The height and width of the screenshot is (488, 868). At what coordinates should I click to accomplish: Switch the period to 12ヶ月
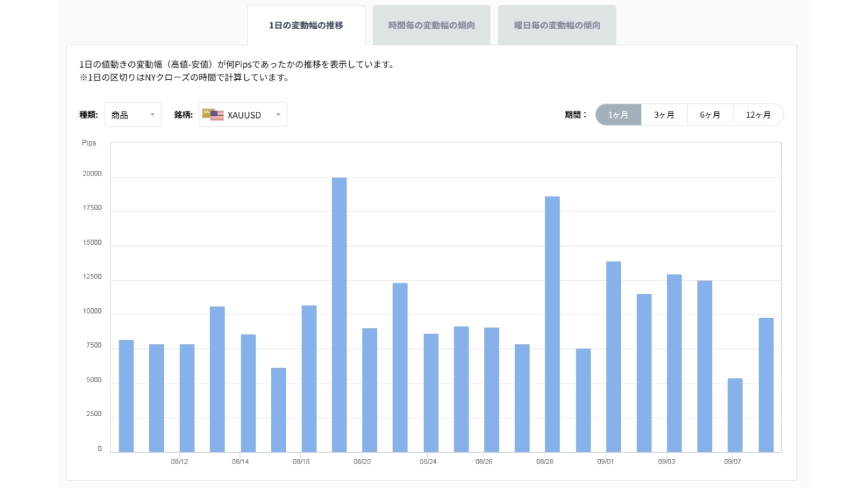758,115
